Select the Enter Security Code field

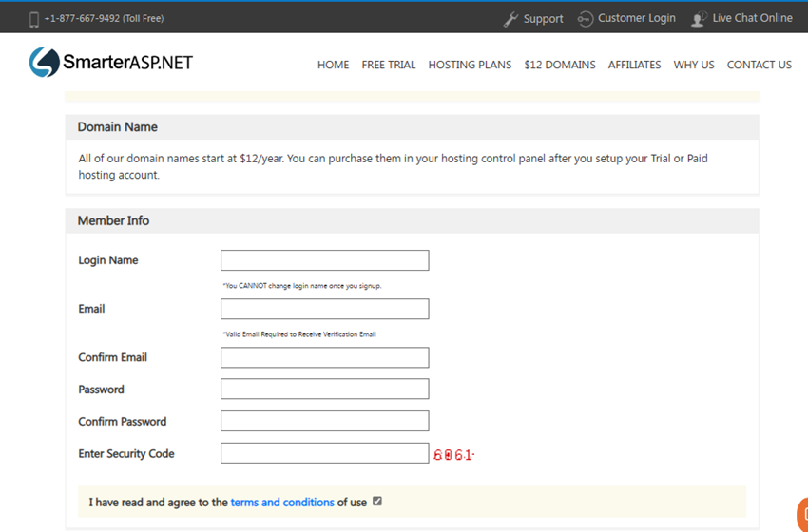[324, 453]
